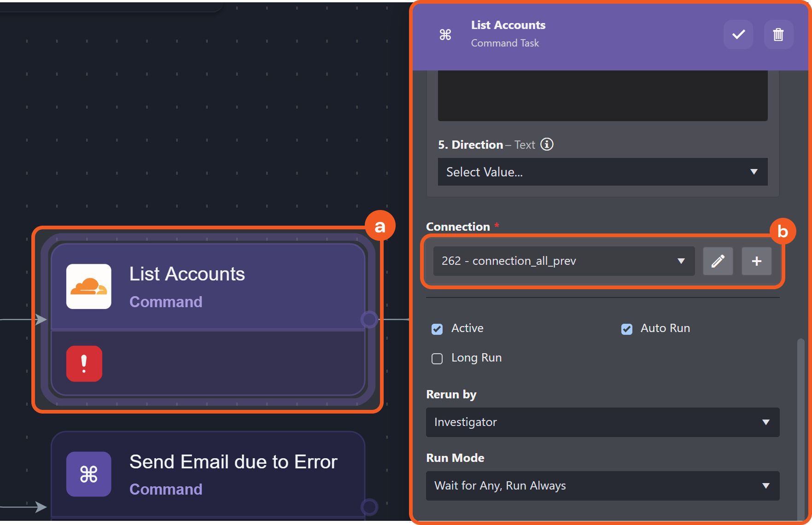The height and width of the screenshot is (525, 812).
Task: Delete the task with trash icon
Action: point(778,35)
